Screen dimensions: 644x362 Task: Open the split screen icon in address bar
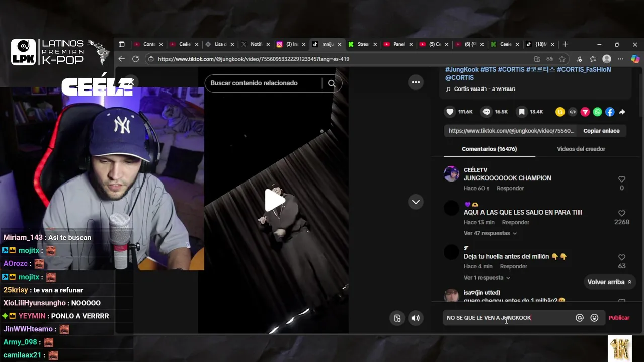coord(537,59)
